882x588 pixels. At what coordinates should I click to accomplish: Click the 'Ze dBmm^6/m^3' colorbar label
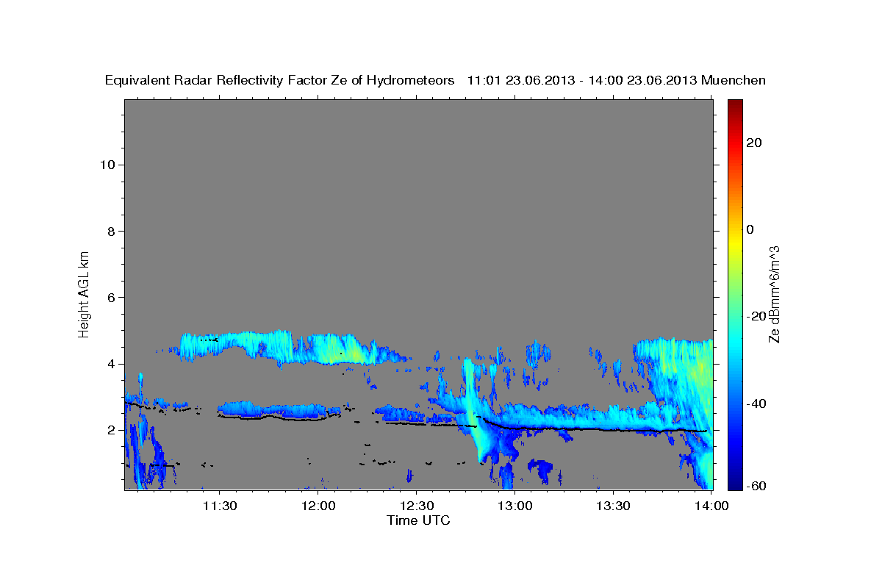(774, 294)
